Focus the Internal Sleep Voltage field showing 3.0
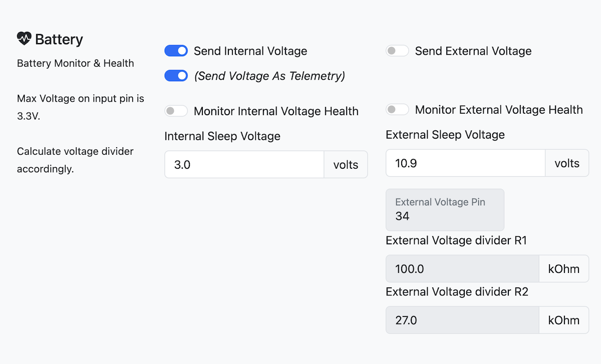 coord(244,165)
